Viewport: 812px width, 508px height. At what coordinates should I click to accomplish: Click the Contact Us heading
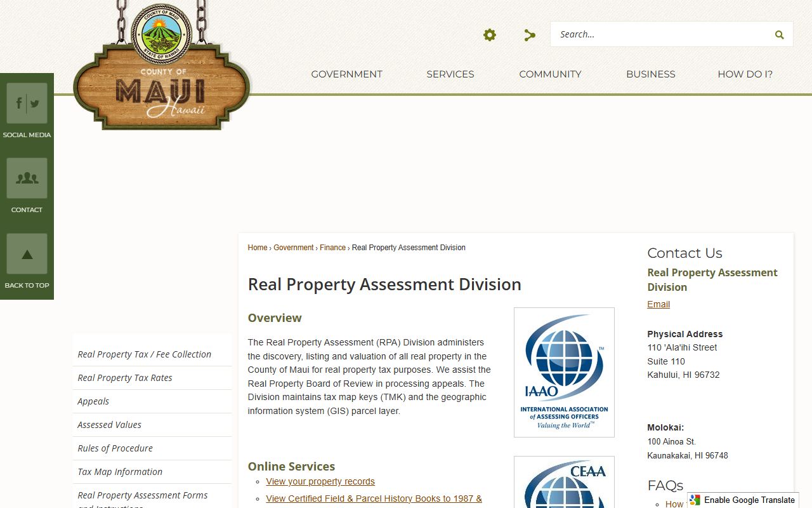click(684, 253)
